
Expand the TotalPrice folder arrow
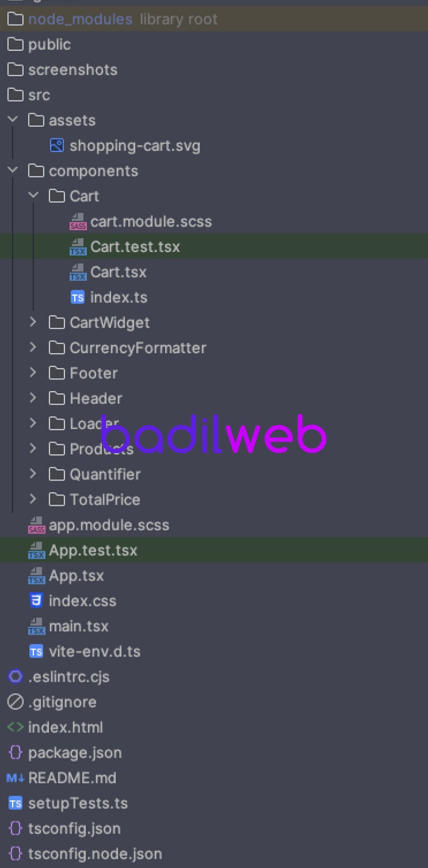tap(33, 499)
